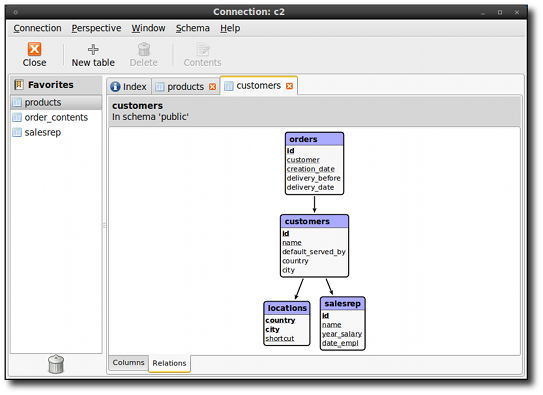Click the Contents toolbar icon
543x395 pixels.
point(203,49)
